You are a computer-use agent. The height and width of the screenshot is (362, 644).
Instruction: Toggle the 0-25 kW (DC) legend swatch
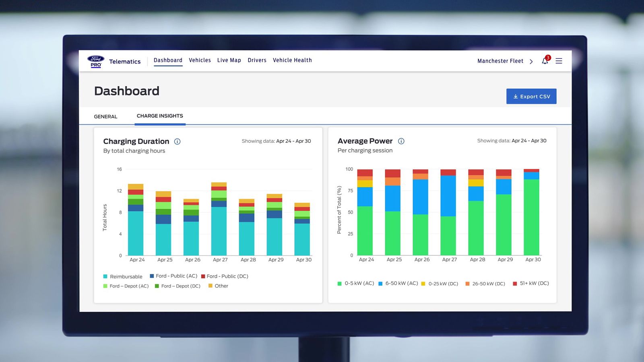423,284
